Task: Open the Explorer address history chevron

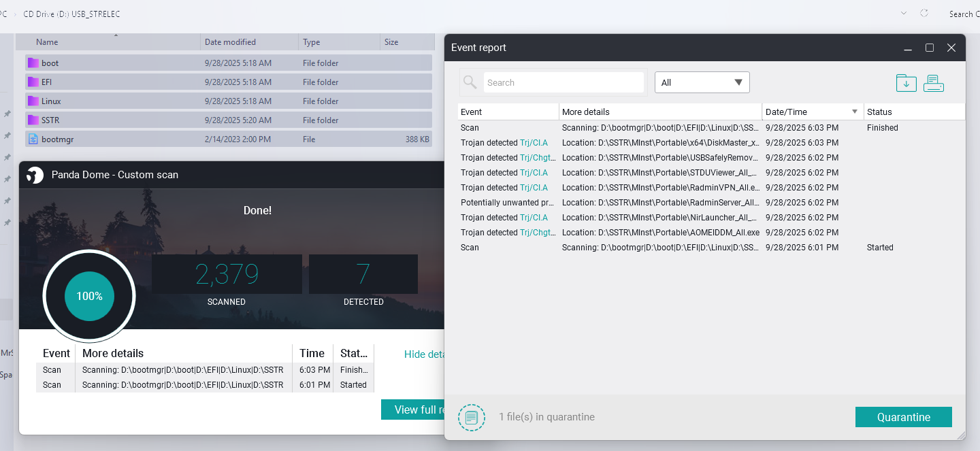Action: [903, 13]
